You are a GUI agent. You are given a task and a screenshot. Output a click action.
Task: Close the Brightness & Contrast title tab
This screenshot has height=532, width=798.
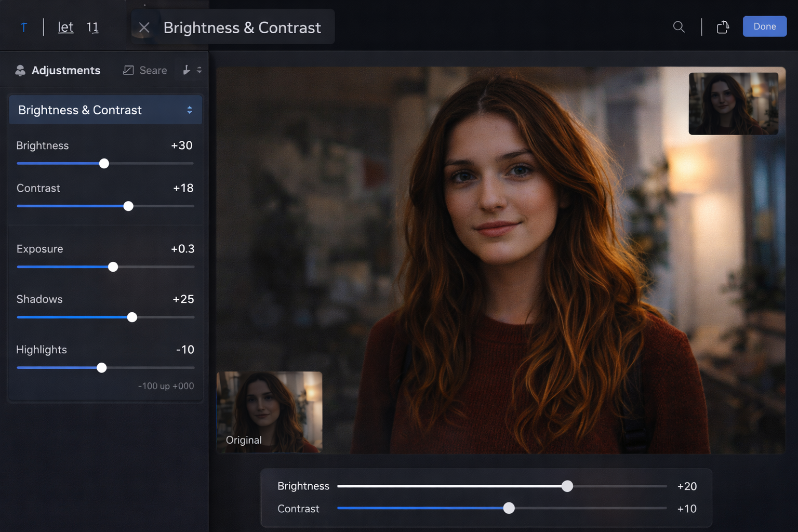click(144, 28)
